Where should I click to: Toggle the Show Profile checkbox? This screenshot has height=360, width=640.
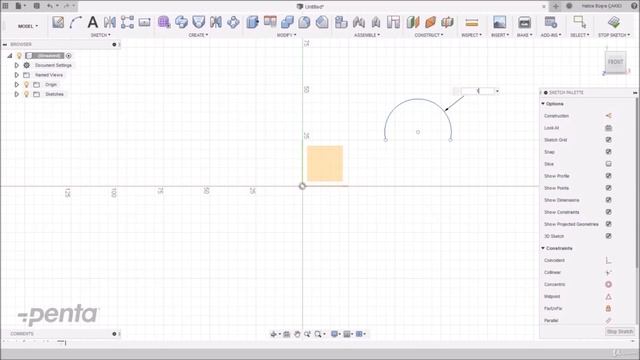[x=608, y=176]
